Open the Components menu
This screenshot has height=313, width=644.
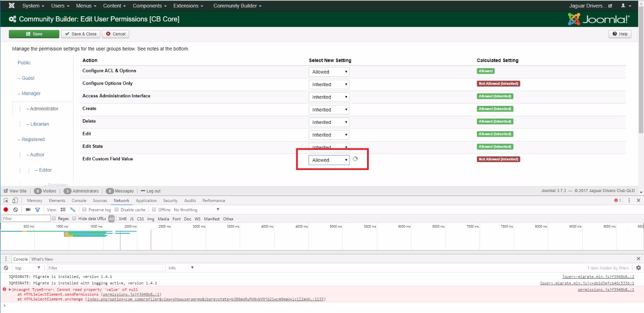[x=149, y=6]
